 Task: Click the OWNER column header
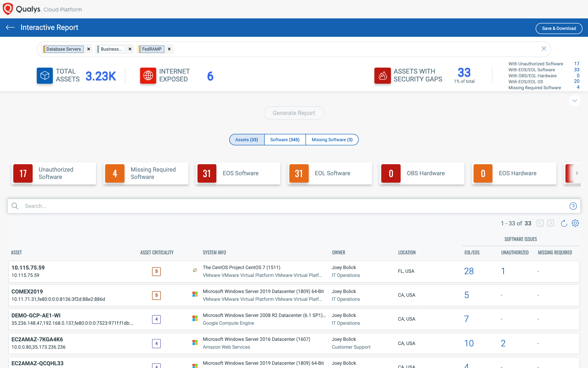[339, 253]
